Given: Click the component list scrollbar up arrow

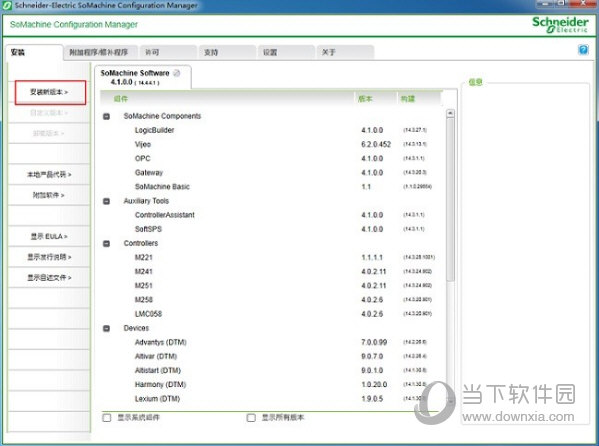Looking at the screenshot, I should pos(450,113).
